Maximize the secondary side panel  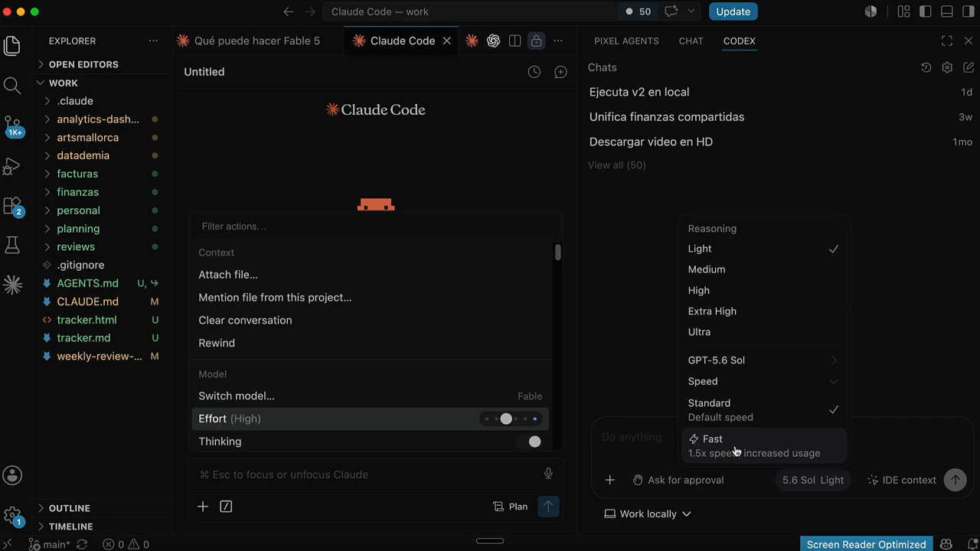pyautogui.click(x=947, y=41)
